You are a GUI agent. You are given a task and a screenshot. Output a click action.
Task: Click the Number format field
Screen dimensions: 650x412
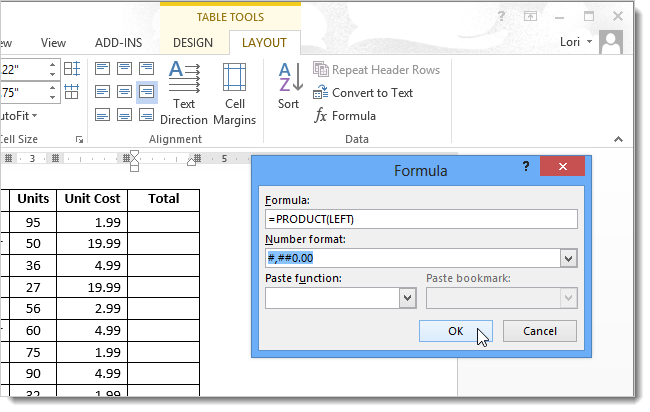point(412,258)
